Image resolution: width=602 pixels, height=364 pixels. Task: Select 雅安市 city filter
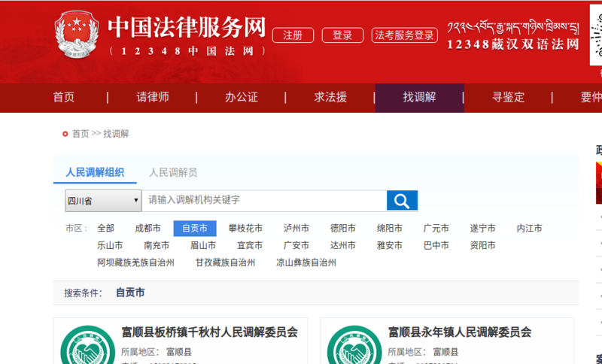click(390, 245)
